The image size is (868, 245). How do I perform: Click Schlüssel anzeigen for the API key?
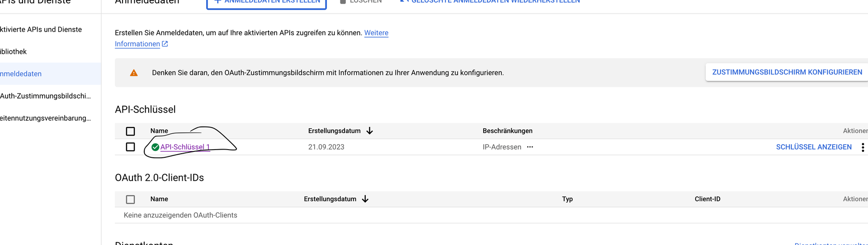point(813,147)
